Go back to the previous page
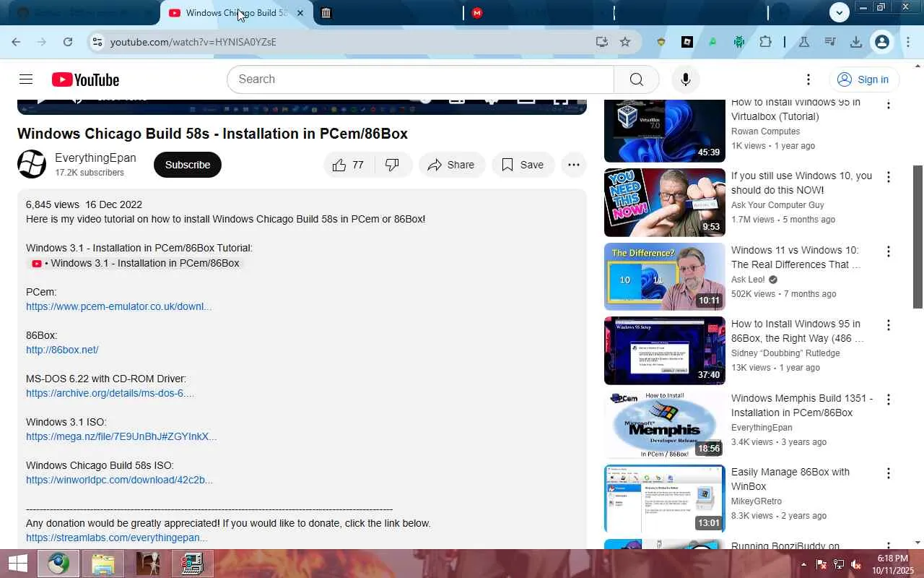Viewport: 924px width, 578px height. (16, 42)
